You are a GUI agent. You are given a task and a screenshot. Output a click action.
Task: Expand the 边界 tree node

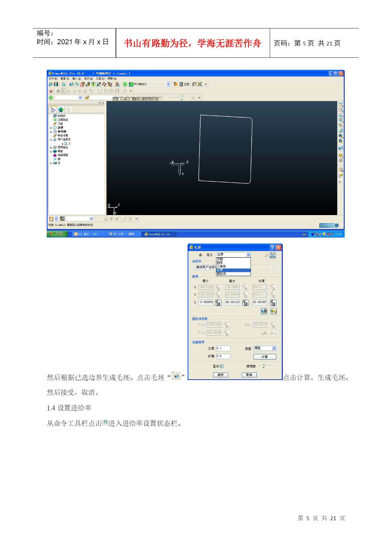pos(51,128)
